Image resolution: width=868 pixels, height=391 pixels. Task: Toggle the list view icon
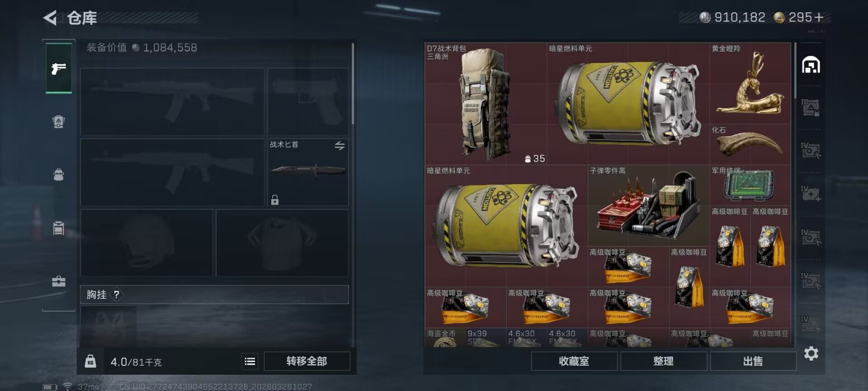[x=250, y=361]
